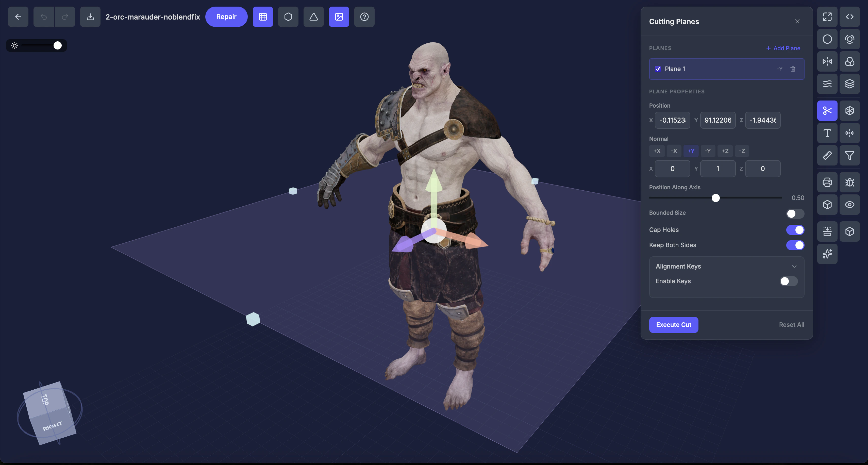Toggle the image texture view in the toolbar
The height and width of the screenshot is (465, 868).
[x=339, y=16]
